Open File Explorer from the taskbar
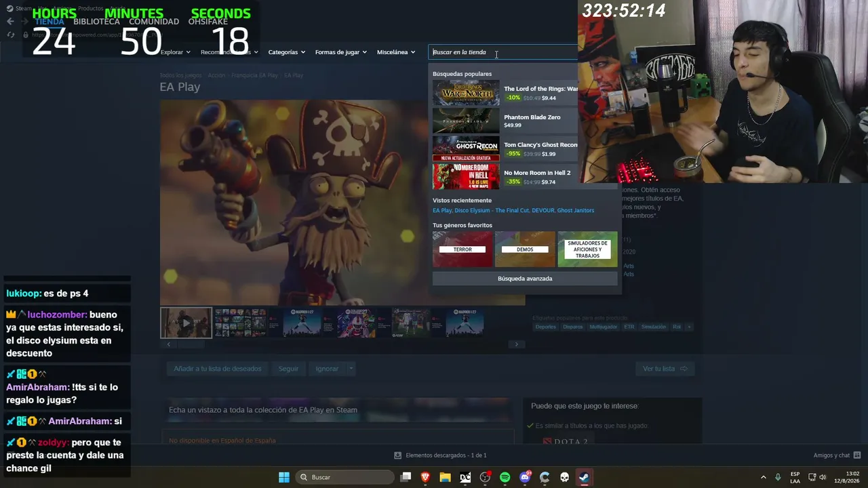 [445, 477]
